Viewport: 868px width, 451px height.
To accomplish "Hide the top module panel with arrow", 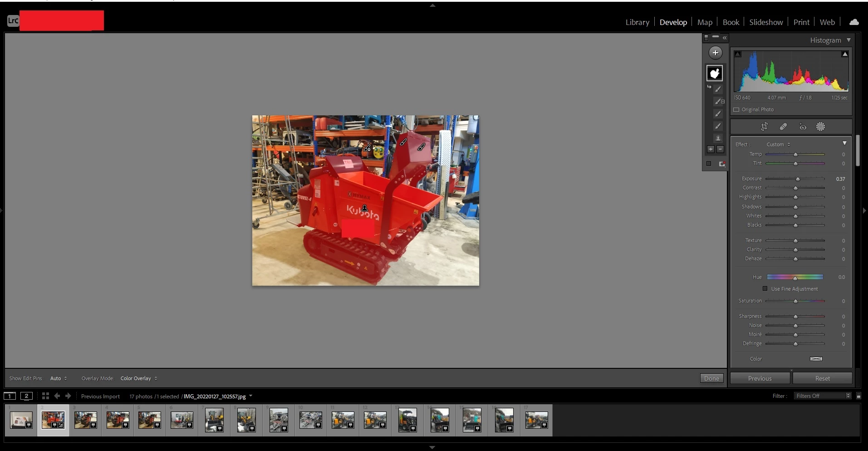I will point(432,5).
